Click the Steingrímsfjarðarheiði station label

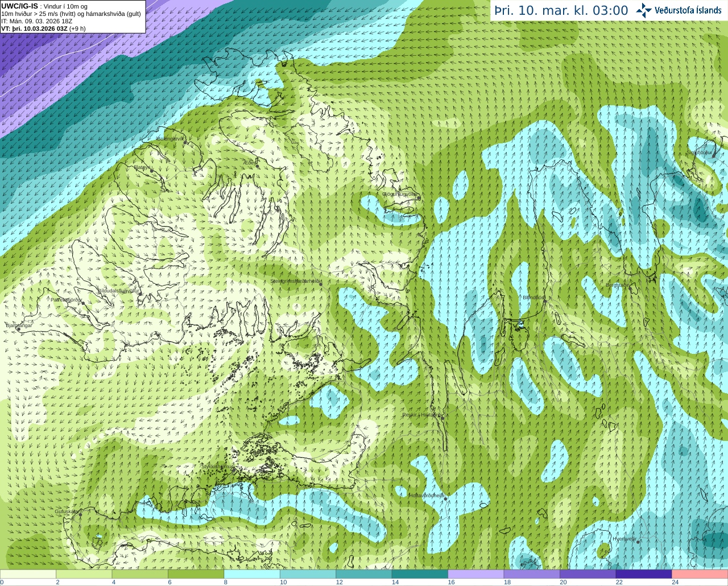point(295,281)
